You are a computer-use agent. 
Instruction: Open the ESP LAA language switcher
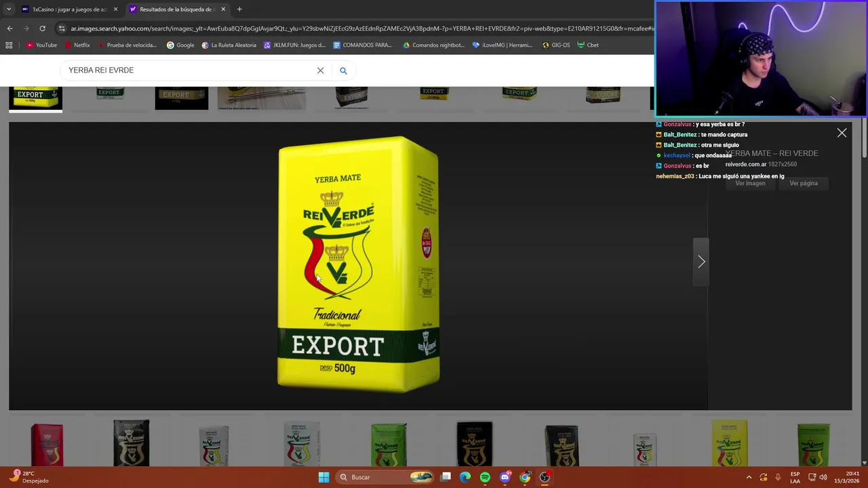point(795,477)
